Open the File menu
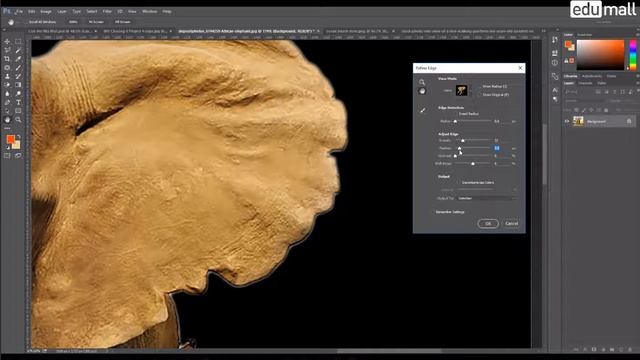640x360 pixels. click(19, 11)
